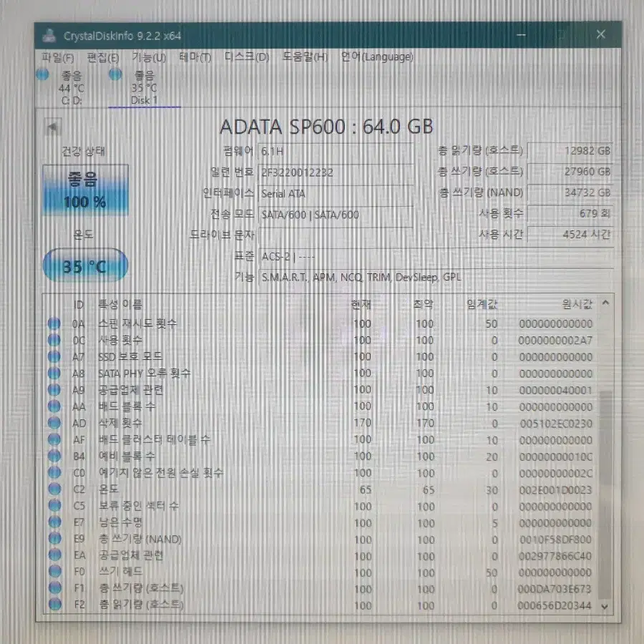Click the status circle for C: D: disk
The width and height of the screenshot is (644, 644).
[42, 74]
